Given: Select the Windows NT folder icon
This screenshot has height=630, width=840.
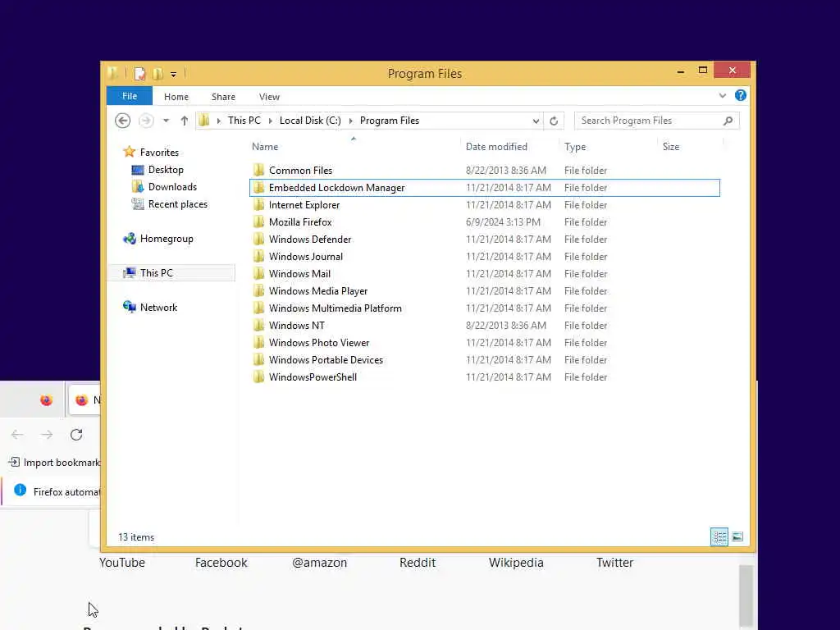Looking at the screenshot, I should (258, 325).
